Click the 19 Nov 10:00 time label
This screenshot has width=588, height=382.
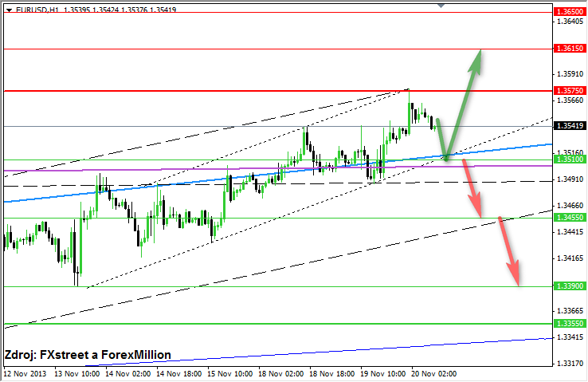(383, 374)
